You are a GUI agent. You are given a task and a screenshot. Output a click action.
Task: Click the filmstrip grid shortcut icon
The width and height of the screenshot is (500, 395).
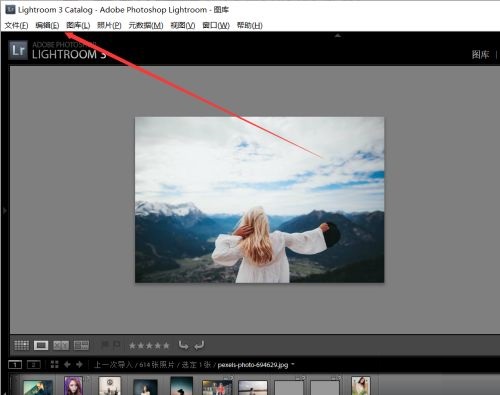point(54,364)
